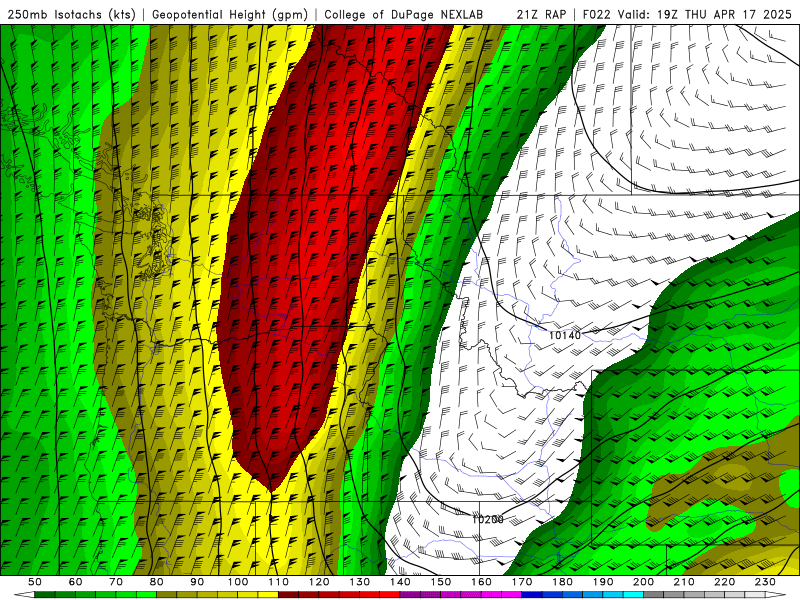Click the 80 kt legend value
The height and width of the screenshot is (600, 800).
(x=157, y=582)
